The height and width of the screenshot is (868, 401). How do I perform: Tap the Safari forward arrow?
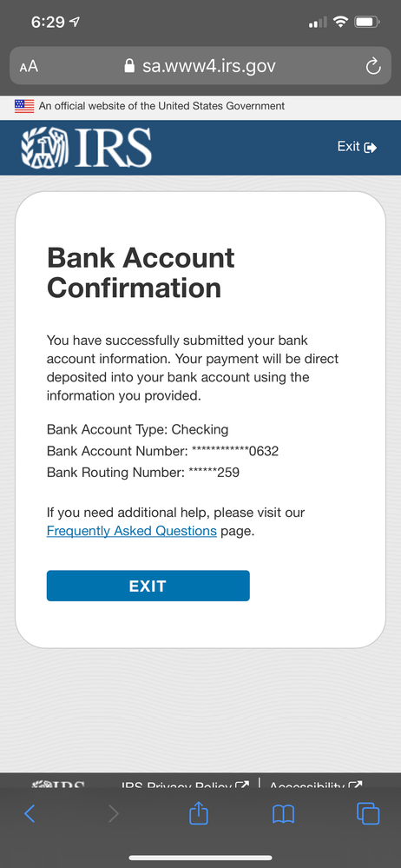point(114,813)
